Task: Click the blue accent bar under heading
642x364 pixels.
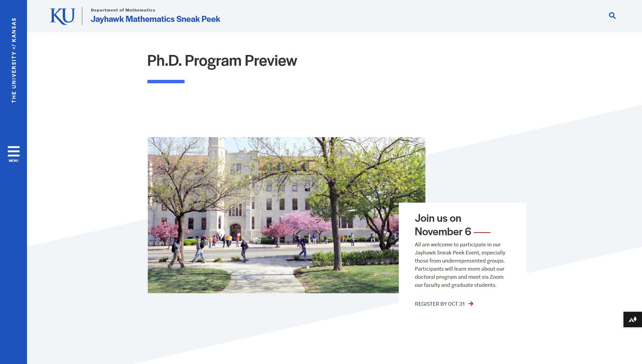Action: click(x=166, y=82)
